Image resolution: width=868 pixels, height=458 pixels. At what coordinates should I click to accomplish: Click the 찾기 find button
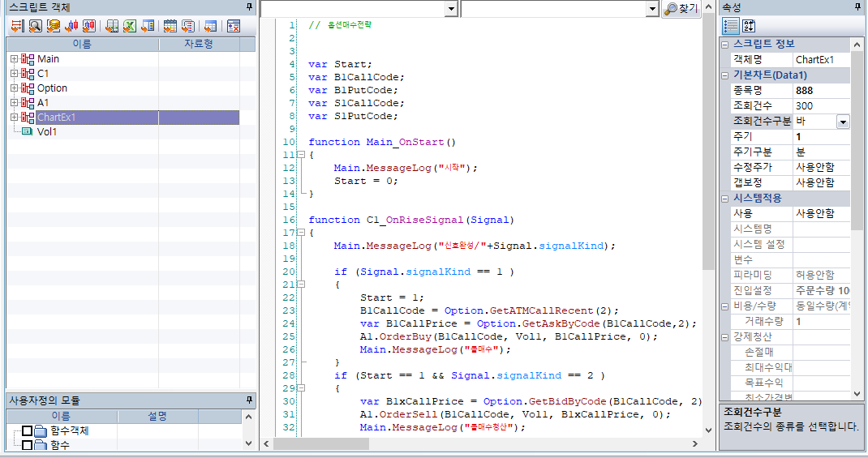[x=681, y=8]
